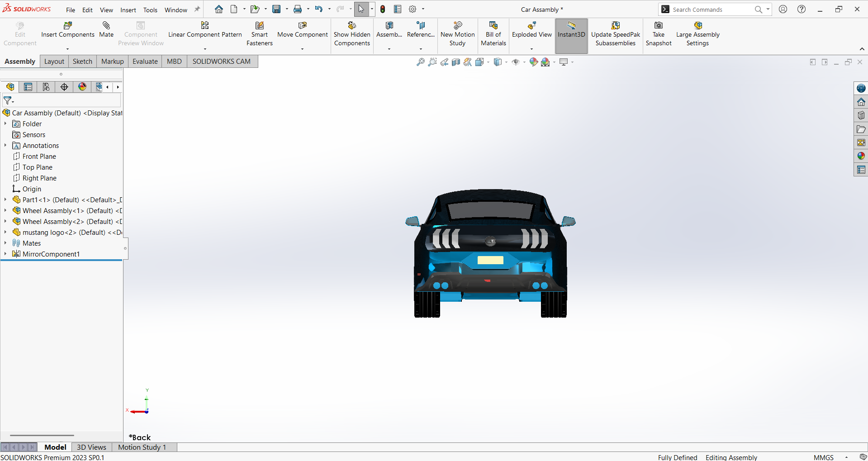Open Insert Components dropdown arrow
868x461 pixels.
tap(68, 49)
